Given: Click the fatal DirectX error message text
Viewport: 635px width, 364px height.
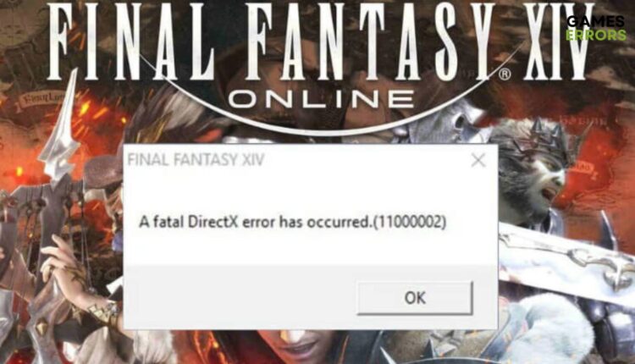Looking at the screenshot, I should pos(292,222).
